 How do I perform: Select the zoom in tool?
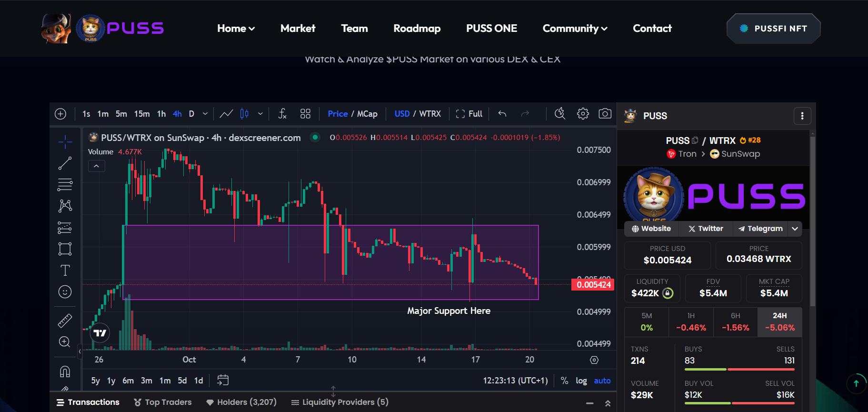click(65, 342)
